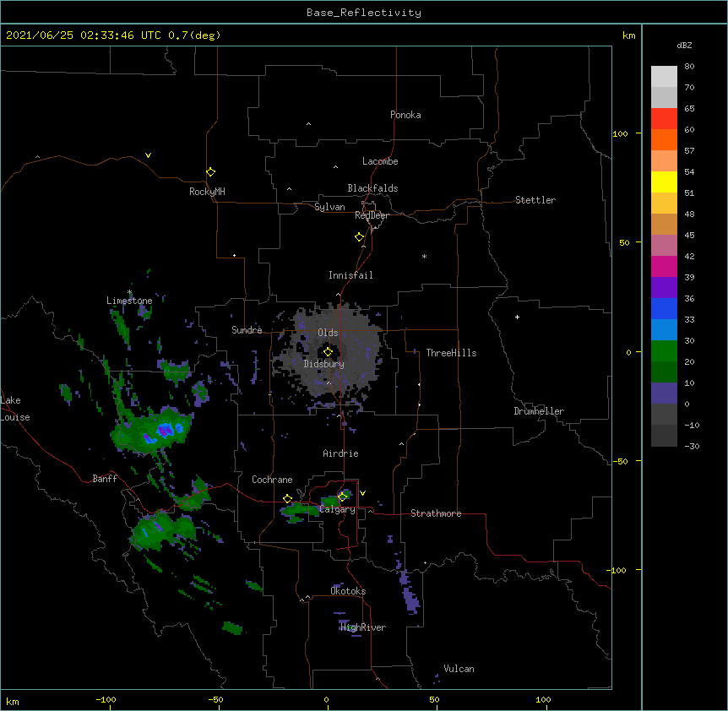728x711 pixels.
Task: Click the ThreeHills town label
Action: (x=451, y=353)
